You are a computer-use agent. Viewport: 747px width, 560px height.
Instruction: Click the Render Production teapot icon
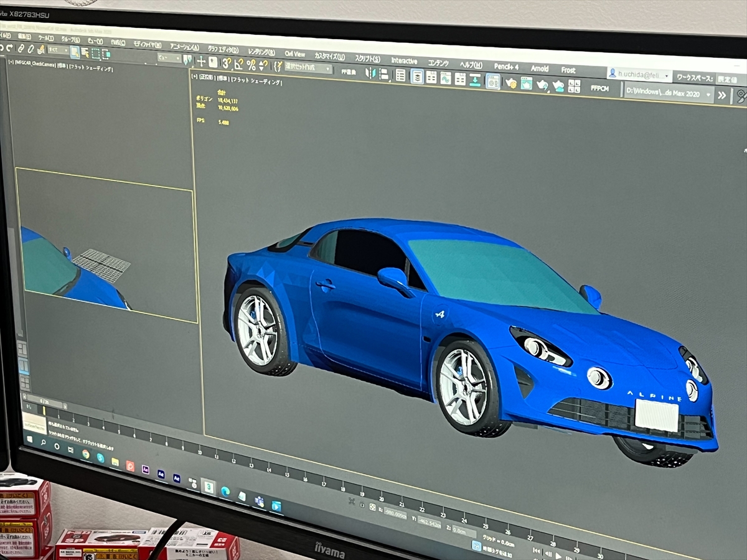click(543, 85)
